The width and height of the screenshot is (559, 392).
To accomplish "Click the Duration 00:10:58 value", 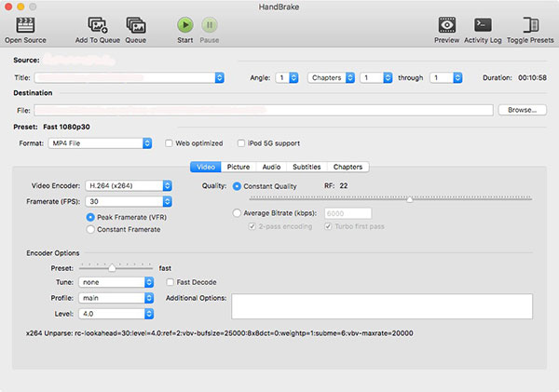I will point(532,77).
